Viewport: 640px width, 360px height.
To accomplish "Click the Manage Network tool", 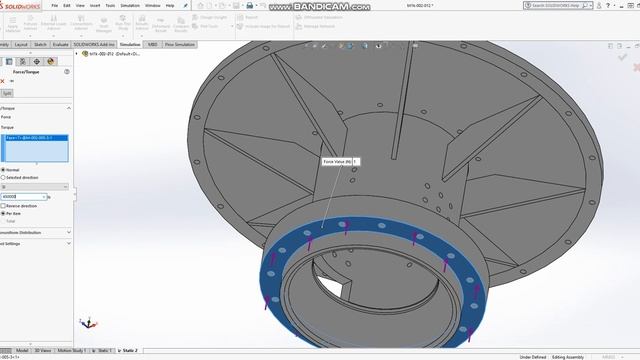I will (x=315, y=26).
